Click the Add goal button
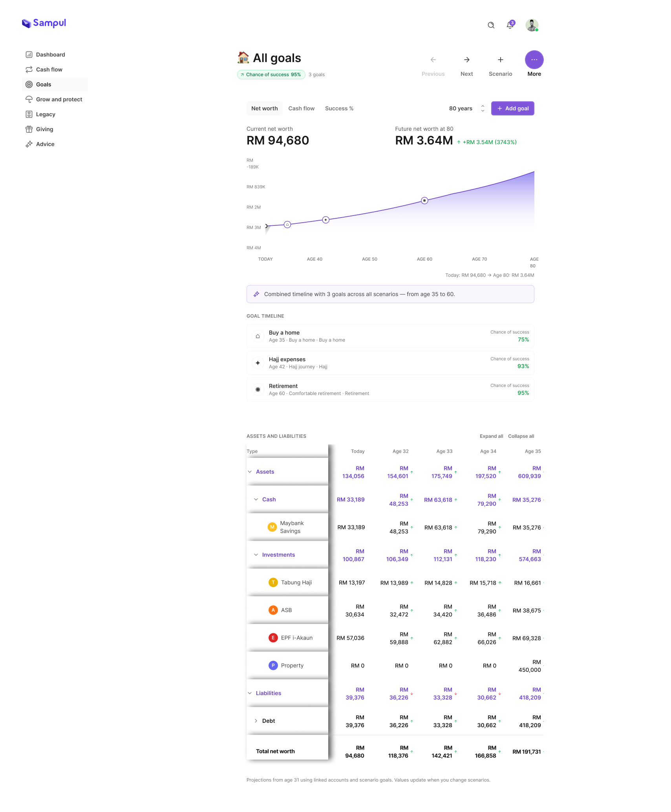 tap(513, 108)
